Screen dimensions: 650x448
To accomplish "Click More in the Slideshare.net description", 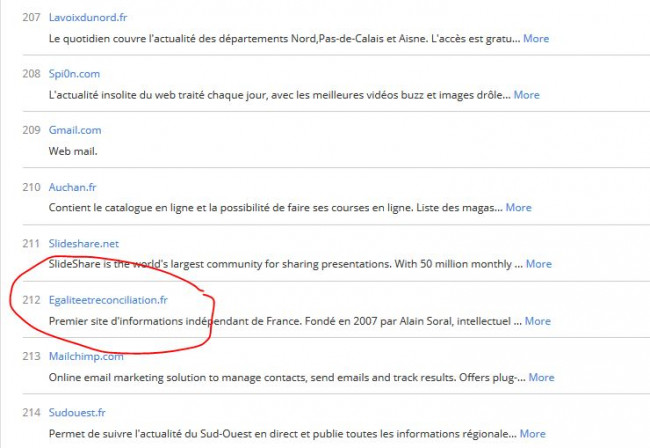I will (539, 264).
